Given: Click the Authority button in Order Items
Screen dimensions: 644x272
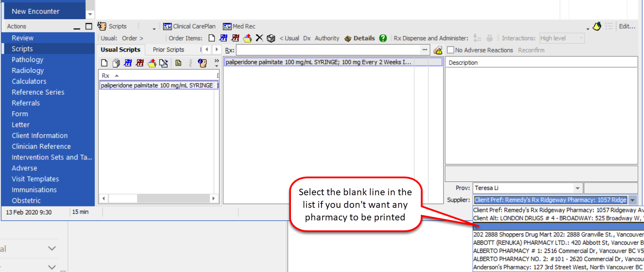Looking at the screenshot, I should coord(327,38).
